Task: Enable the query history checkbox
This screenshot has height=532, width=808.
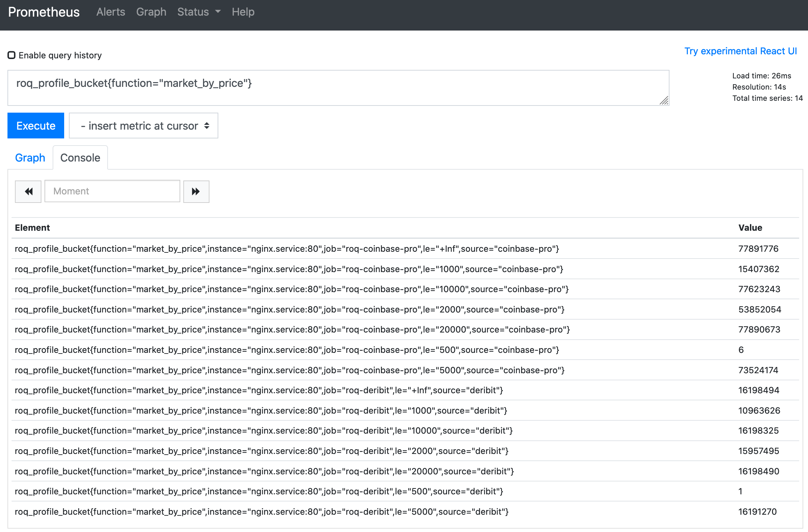Action: click(12, 55)
